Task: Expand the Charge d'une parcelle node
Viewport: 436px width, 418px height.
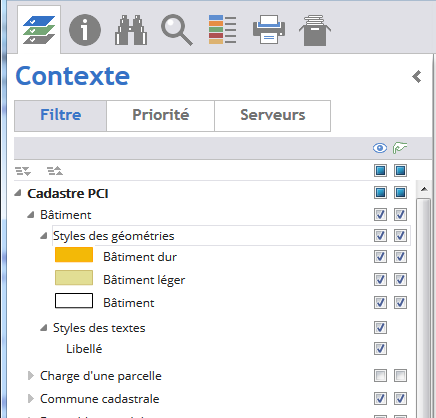Action: [x=31, y=376]
